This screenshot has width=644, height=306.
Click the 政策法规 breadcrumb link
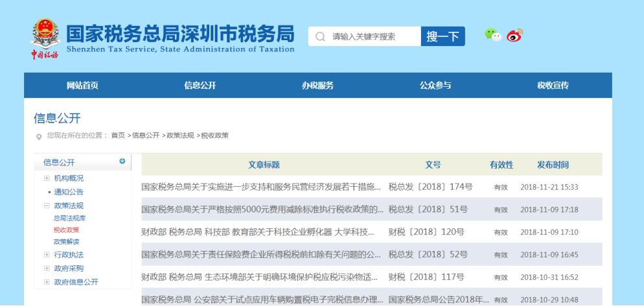coord(180,135)
